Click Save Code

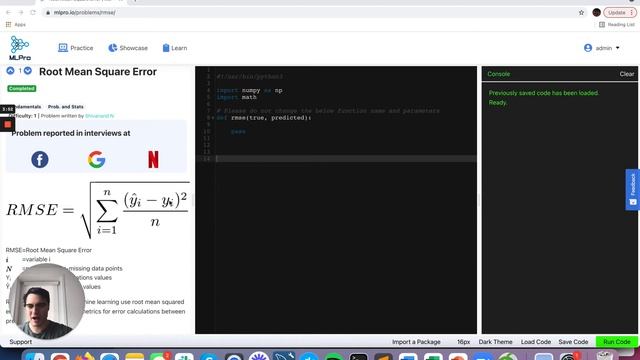coord(573,342)
